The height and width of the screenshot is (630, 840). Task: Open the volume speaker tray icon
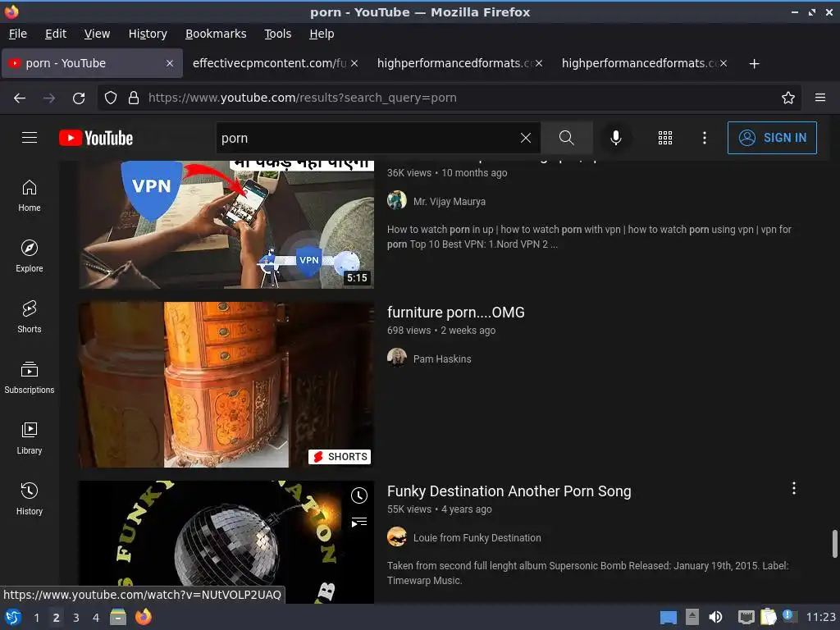[x=715, y=617]
